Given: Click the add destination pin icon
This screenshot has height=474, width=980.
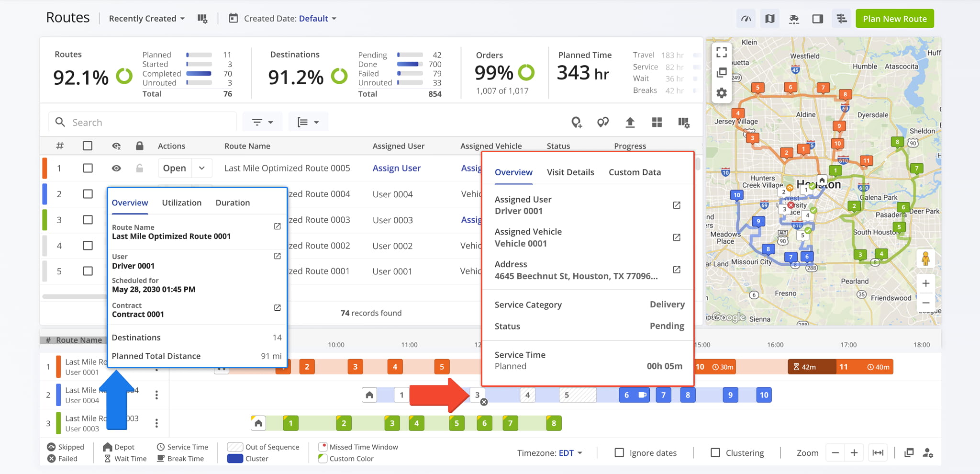Looking at the screenshot, I should coord(577,123).
